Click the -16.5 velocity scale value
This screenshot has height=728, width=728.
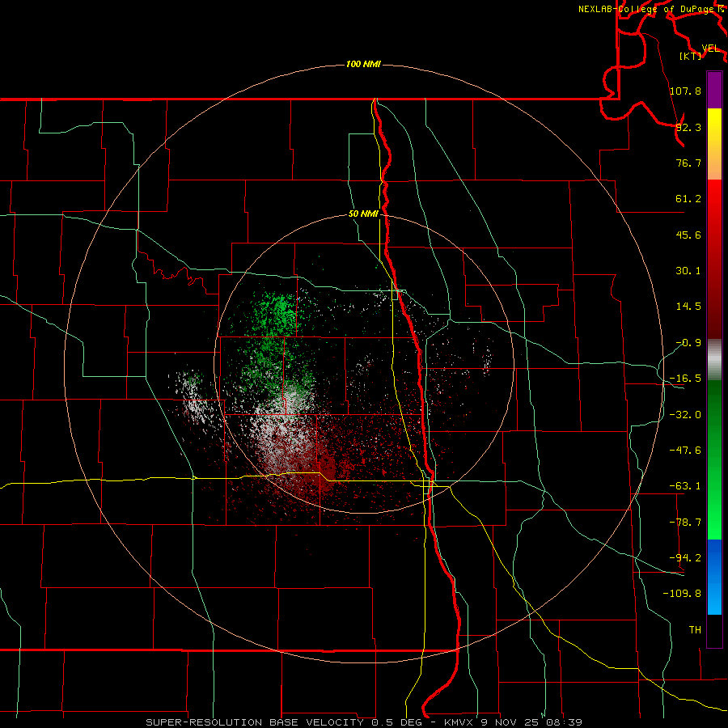(685, 379)
